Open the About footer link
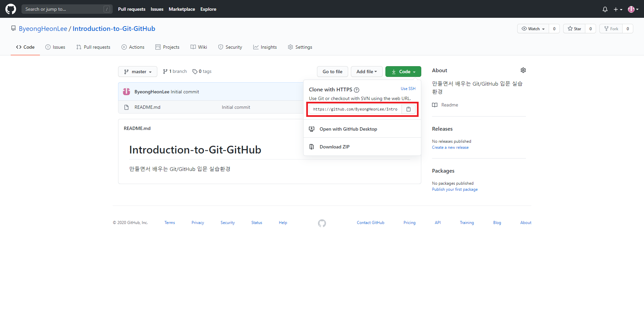 point(526,223)
